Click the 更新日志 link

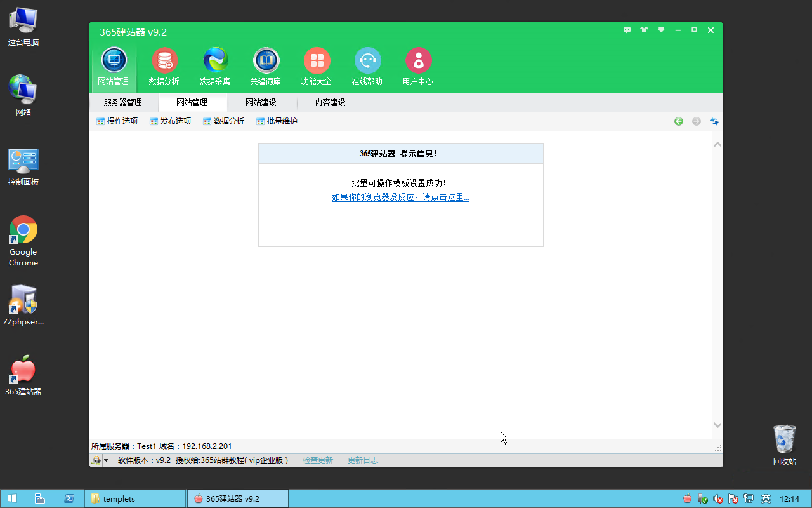[x=363, y=460]
